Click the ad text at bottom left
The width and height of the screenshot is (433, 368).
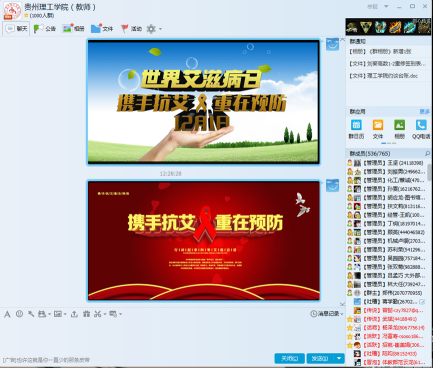(x=46, y=360)
